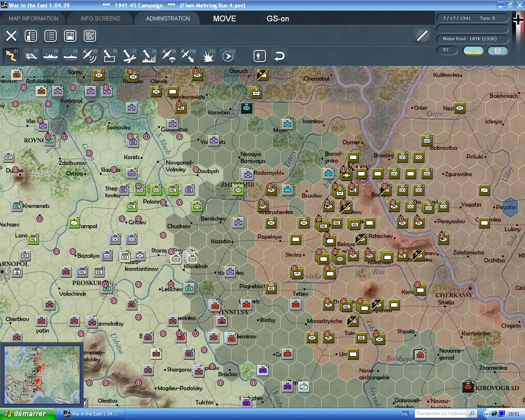Screen dimensions: 525x420
Task: Select the green unit counter at Zhitomir
Action: (x=238, y=190)
